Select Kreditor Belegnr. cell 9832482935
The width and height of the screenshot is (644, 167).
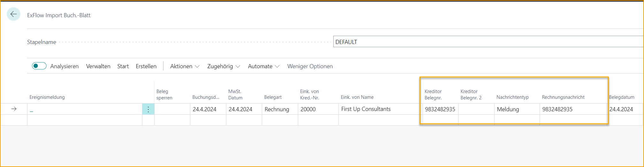440,109
